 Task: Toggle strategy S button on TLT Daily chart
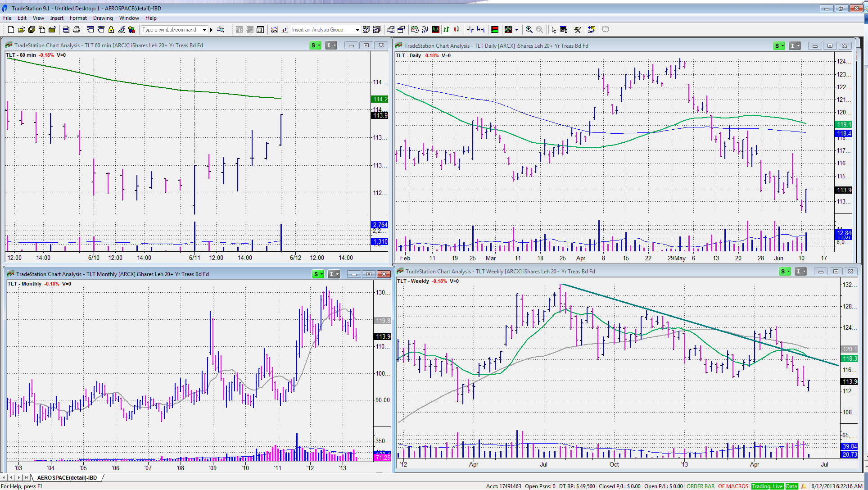(779, 45)
